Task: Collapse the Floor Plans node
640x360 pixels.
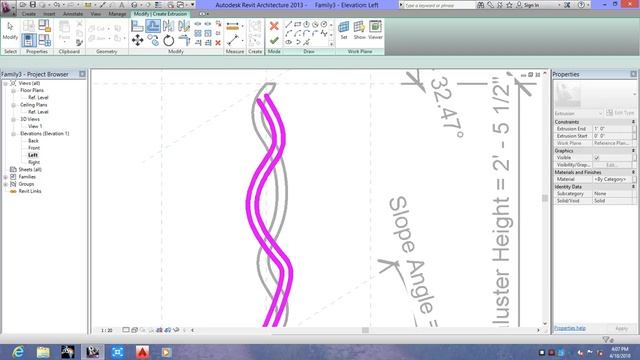Action: point(13,91)
